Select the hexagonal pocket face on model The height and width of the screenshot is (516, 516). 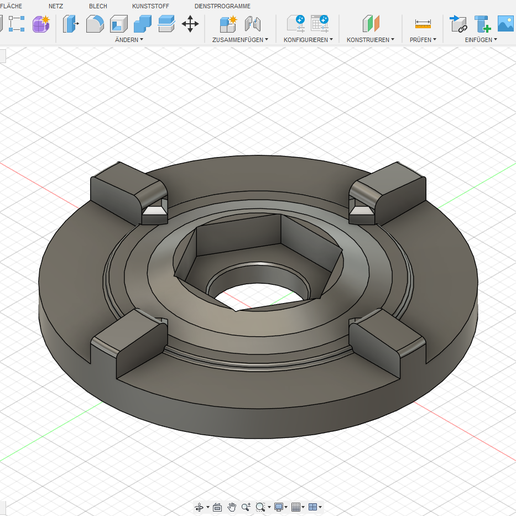click(x=238, y=235)
